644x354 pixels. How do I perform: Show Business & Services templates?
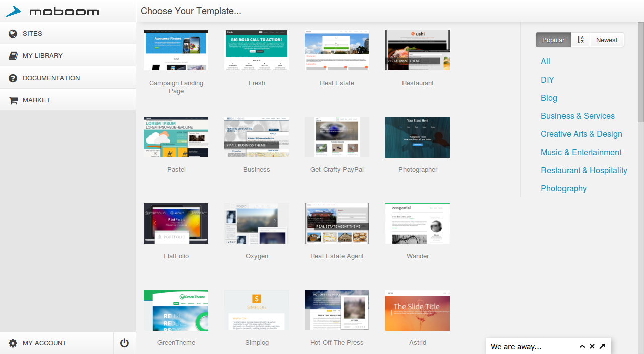coord(578,116)
